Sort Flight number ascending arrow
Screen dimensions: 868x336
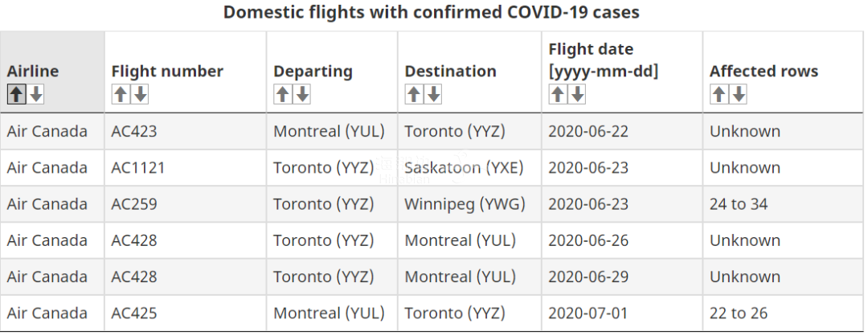(x=121, y=95)
